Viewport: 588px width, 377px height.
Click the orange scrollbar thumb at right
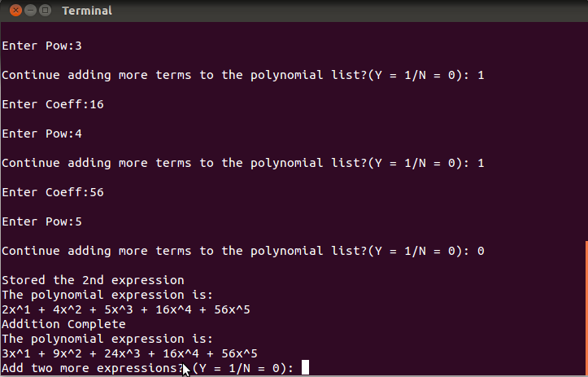[x=586, y=308]
